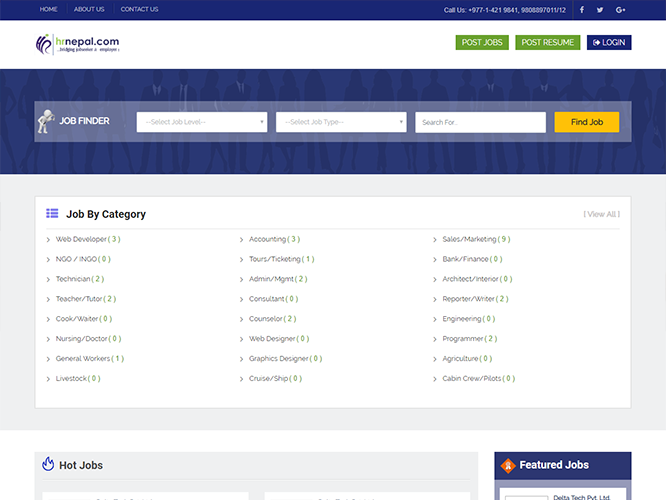Click the Featured Jobs badge icon

[x=508, y=466]
